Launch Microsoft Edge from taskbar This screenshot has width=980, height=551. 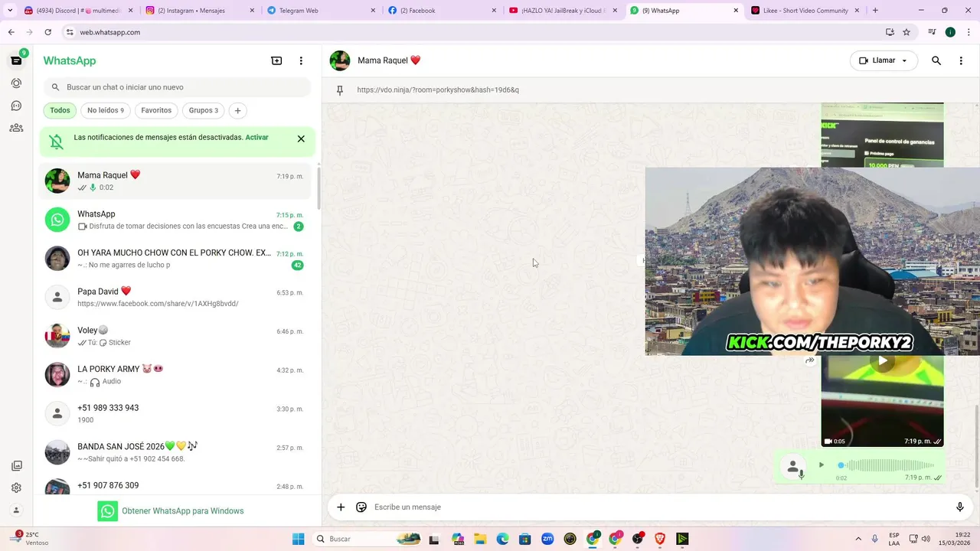(x=502, y=539)
